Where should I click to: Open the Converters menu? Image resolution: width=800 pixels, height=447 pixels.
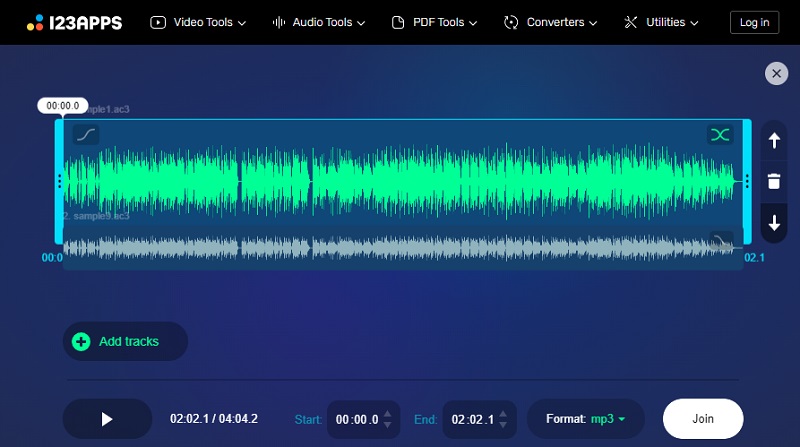550,22
